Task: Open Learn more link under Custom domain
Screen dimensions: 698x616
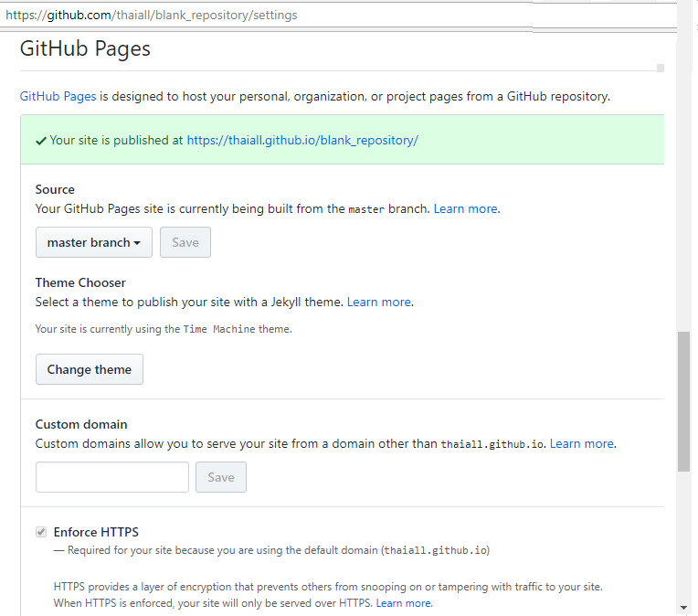Action: click(x=582, y=443)
